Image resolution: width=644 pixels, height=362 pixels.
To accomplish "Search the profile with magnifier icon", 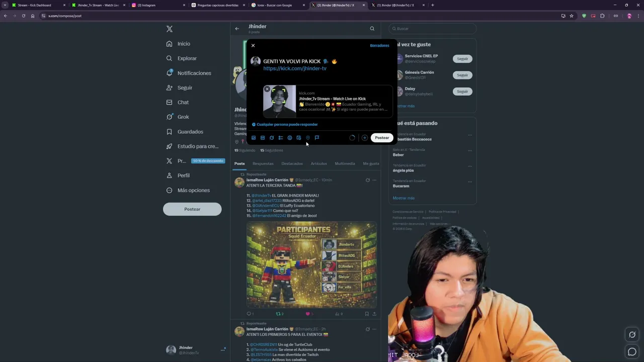I will 372,29.
